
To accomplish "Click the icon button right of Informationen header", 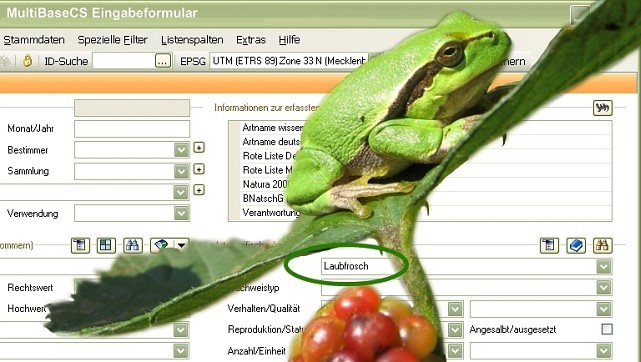I will pyautogui.click(x=602, y=108).
